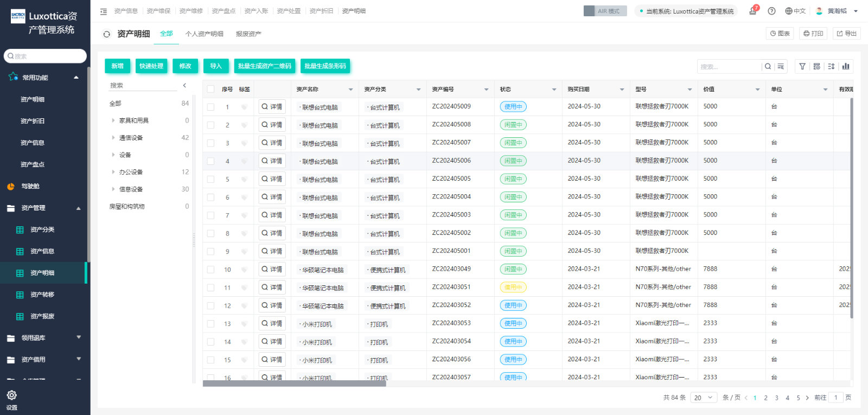
Task: Click the 打印 print button
Action: [x=813, y=34]
